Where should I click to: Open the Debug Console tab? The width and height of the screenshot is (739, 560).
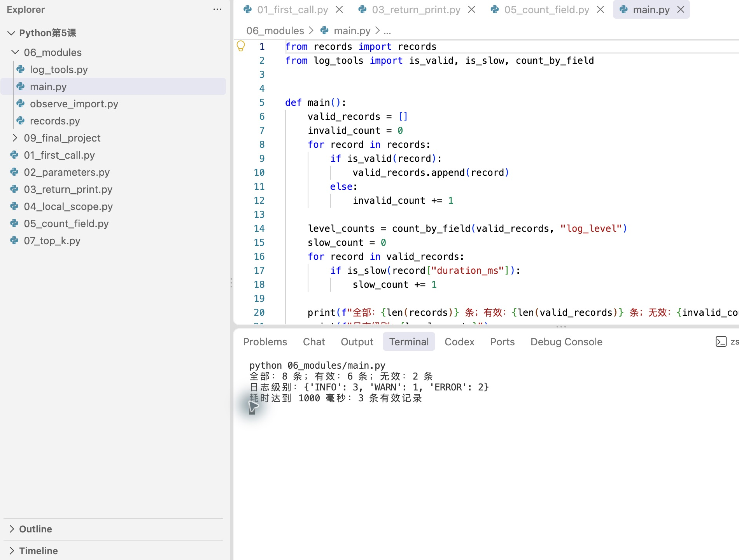click(x=566, y=342)
